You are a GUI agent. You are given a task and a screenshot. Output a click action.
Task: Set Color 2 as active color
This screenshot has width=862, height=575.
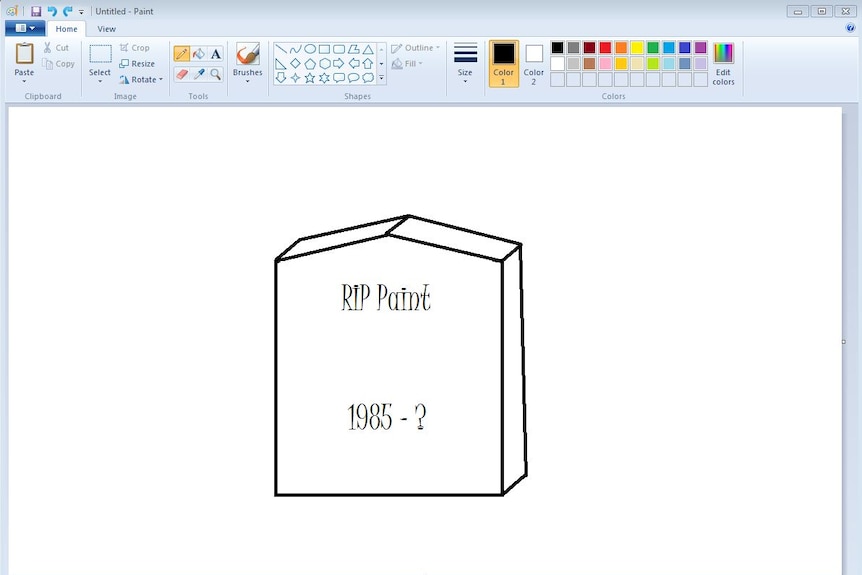(534, 63)
